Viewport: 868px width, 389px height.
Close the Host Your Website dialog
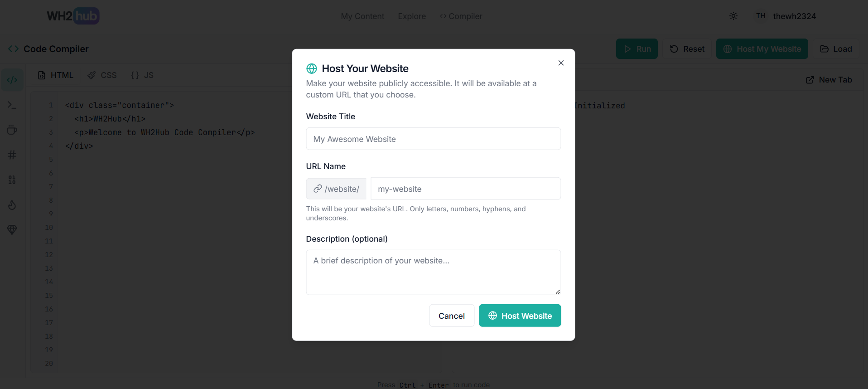[561, 63]
